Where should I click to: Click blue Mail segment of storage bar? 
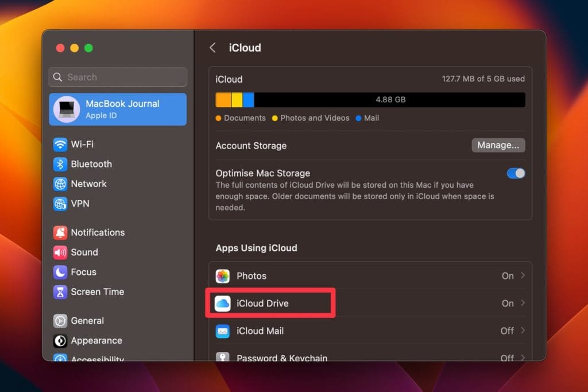[249, 100]
